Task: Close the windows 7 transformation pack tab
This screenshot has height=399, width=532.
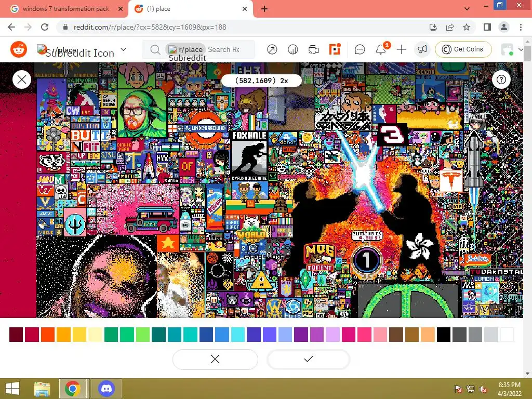Action: [x=121, y=9]
